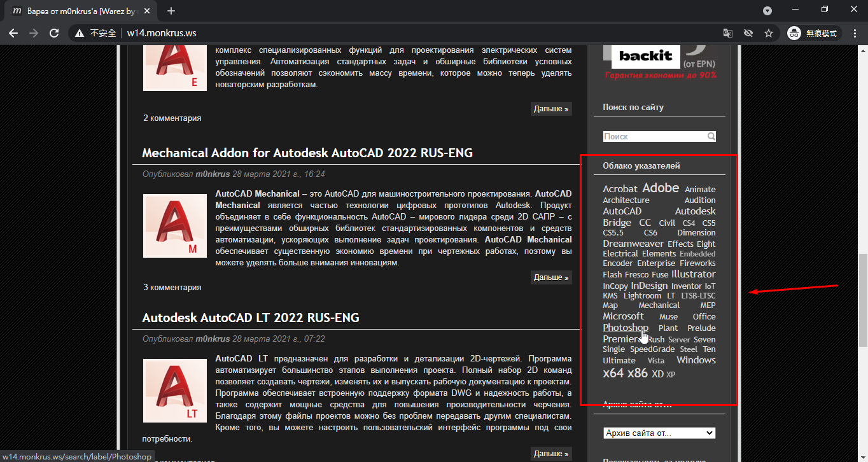Click the magnifier icon in the search box

point(711,136)
